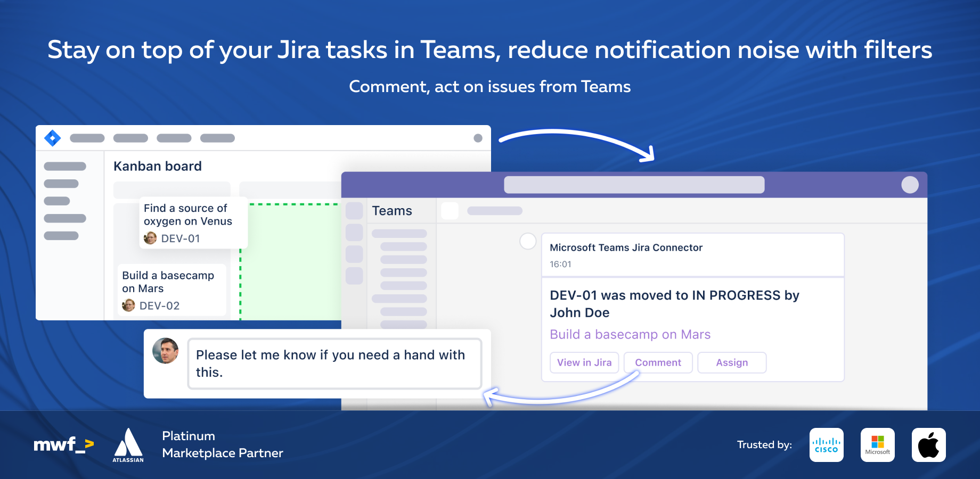This screenshot has height=479, width=980.
Task: Click the Teams sidebar heading
Action: tap(392, 211)
